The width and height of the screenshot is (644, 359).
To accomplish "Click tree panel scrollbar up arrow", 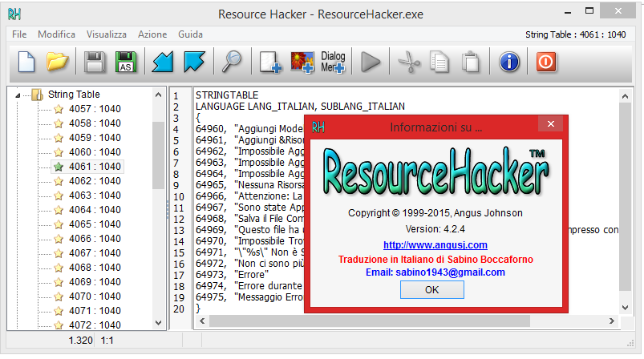I will coord(159,95).
